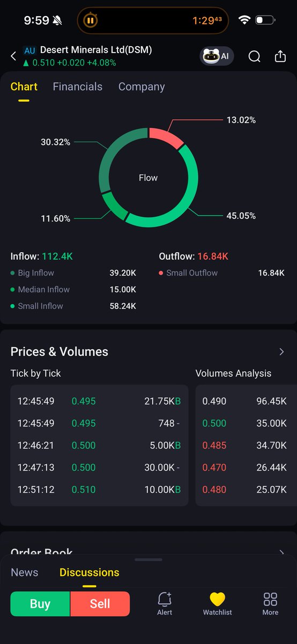Expand the Order Book chevron
This screenshot has height=644, width=297.
(x=281, y=552)
